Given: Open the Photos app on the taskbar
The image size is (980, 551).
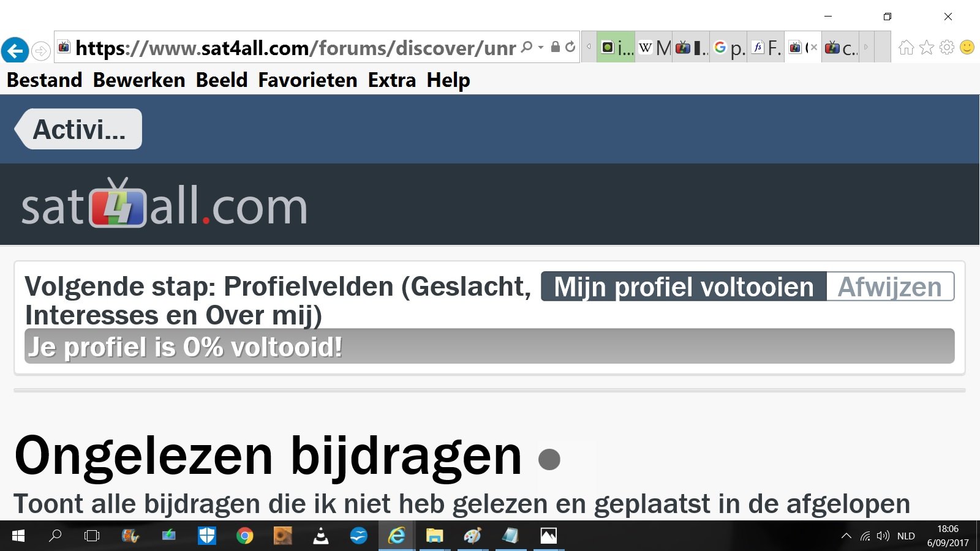Looking at the screenshot, I should (x=548, y=536).
